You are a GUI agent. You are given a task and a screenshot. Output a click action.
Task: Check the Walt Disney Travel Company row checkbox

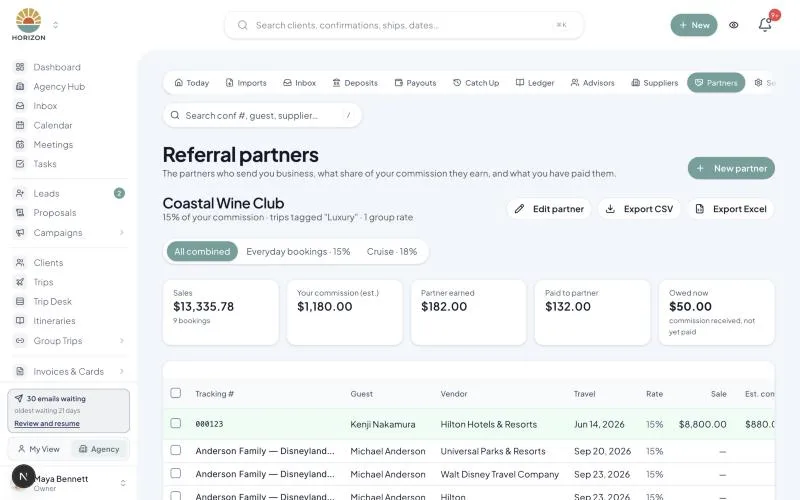point(176,473)
